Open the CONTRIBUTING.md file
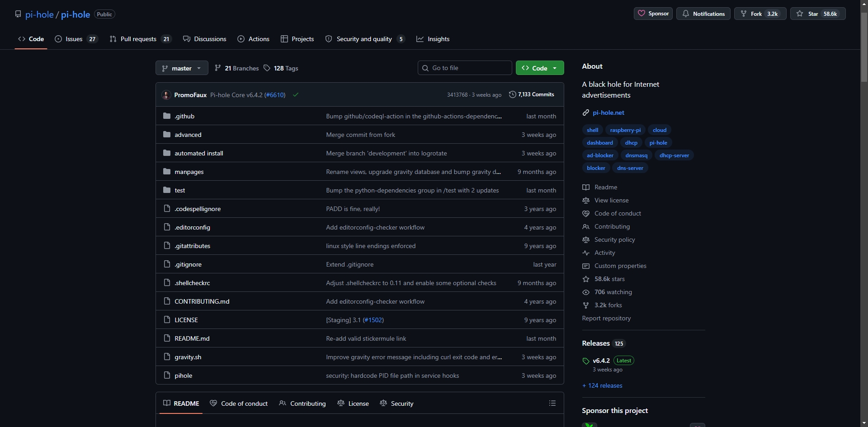Viewport: 868px width, 427px height. pos(202,301)
